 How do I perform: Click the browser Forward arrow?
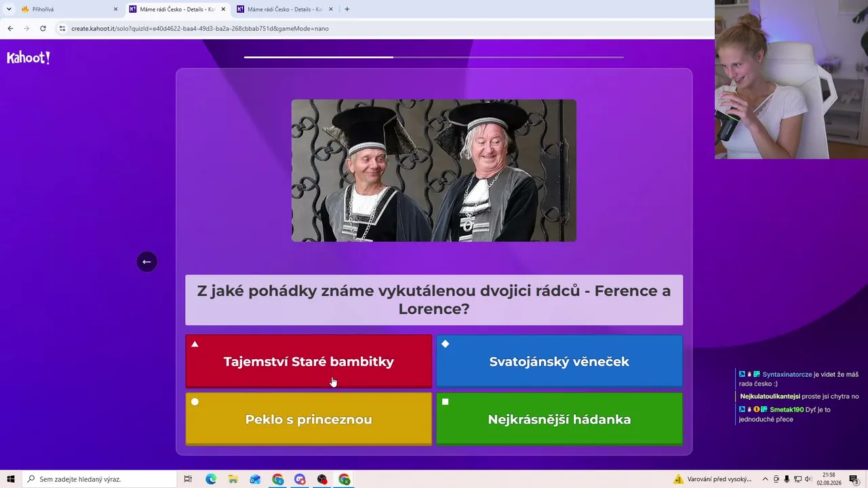(x=26, y=28)
